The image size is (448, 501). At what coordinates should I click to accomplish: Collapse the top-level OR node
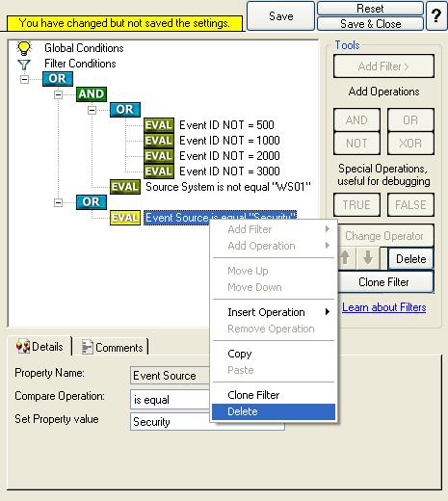24,79
